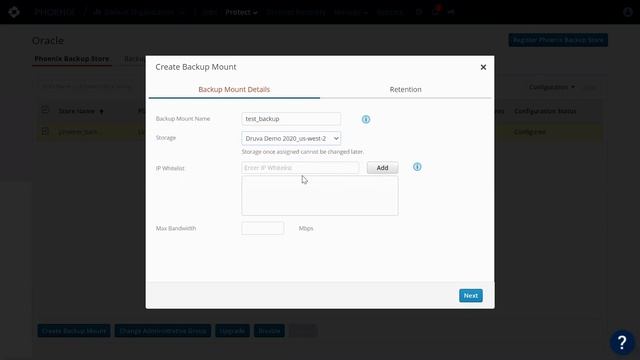
Task: Sort by the Store Name column header
Action: [81, 111]
